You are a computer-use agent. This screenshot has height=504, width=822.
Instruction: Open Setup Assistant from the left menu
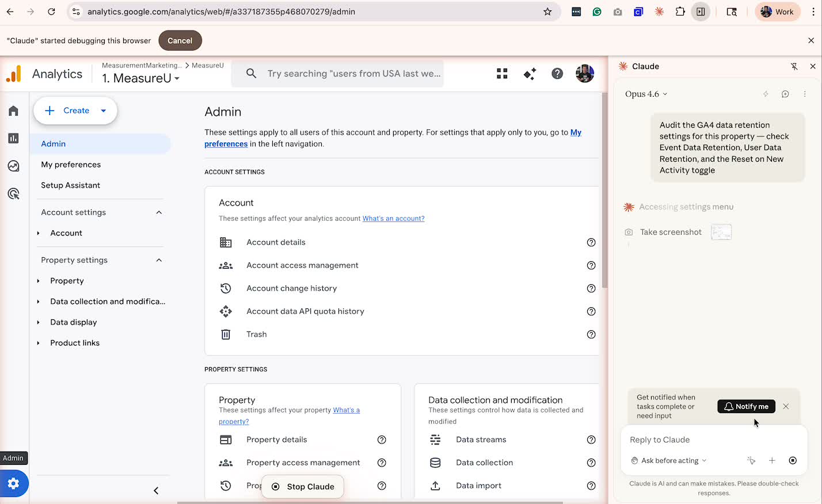pyautogui.click(x=70, y=185)
